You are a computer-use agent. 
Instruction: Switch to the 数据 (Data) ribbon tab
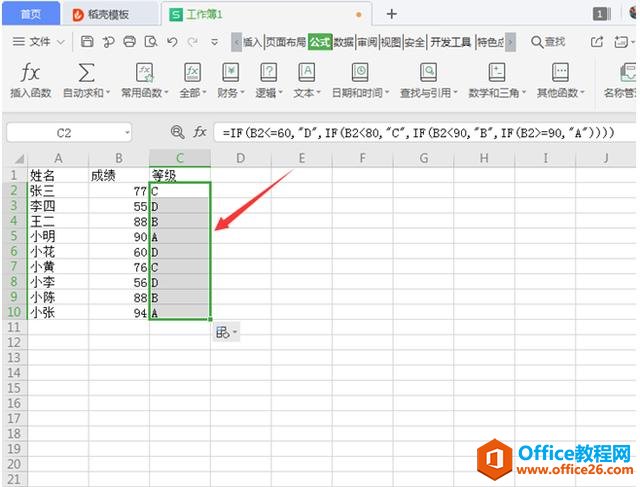tap(344, 42)
